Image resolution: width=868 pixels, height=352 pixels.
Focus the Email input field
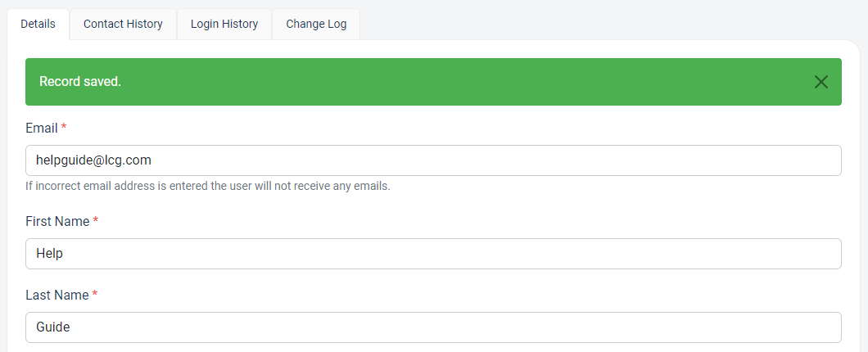433,160
